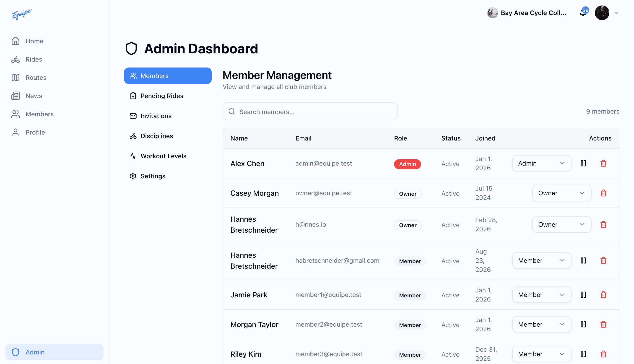
Task: Click the Riley Kim name
Action: 246,354
